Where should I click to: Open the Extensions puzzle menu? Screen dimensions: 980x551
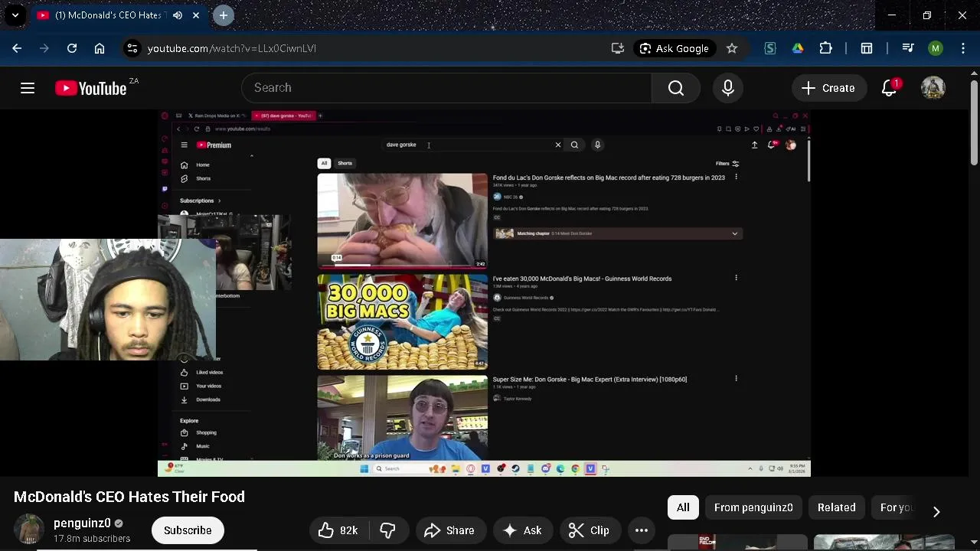pos(825,48)
